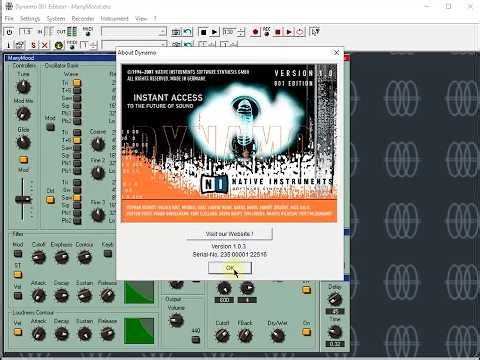This screenshot has width=480, height=360.
Task: Toggle the Keyb button in Filter section
Action: pos(108,253)
